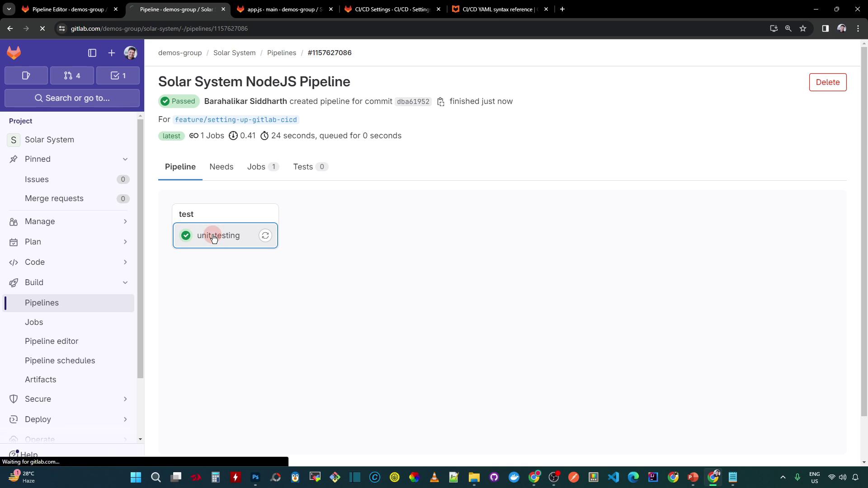Collapse the Pinned sidebar section

(125, 159)
